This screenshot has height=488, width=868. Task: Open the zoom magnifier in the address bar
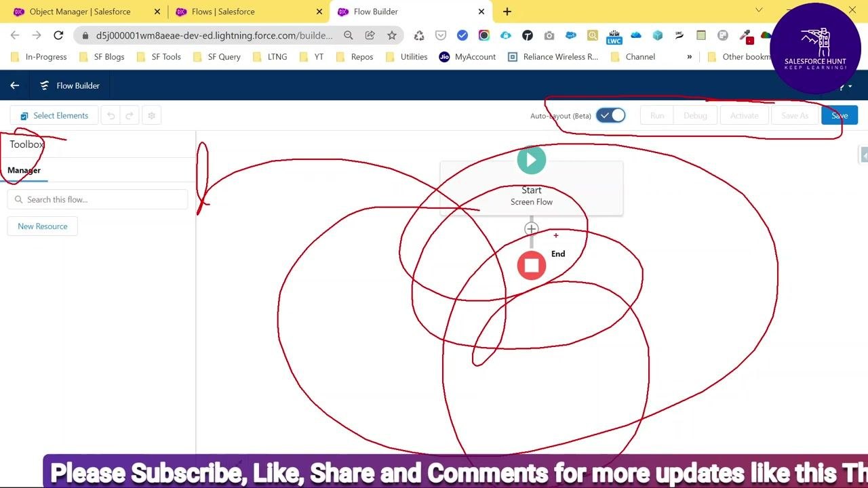(349, 35)
